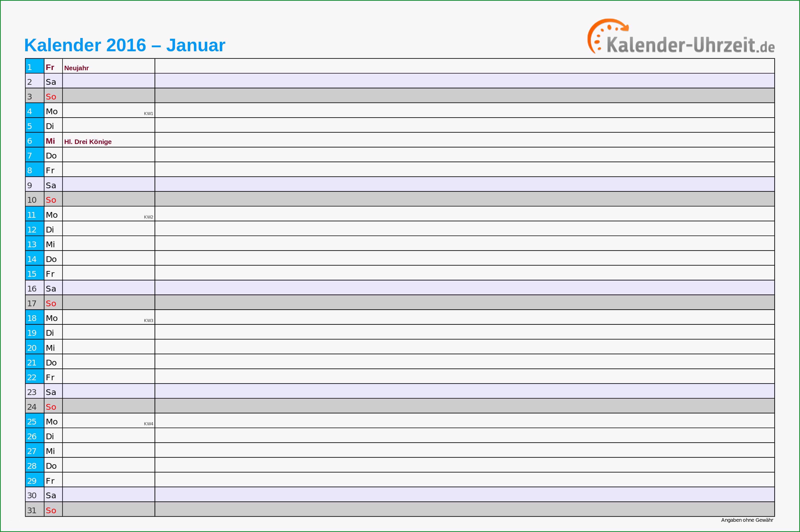Select day number 12 cell

[x=34, y=228]
